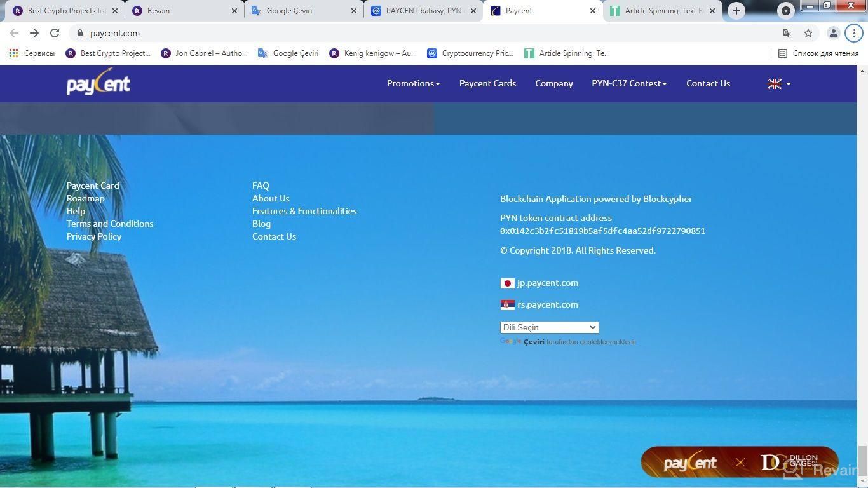The image size is (868, 488).
Task: Visit jp.paycent.com link
Action: pos(547,283)
